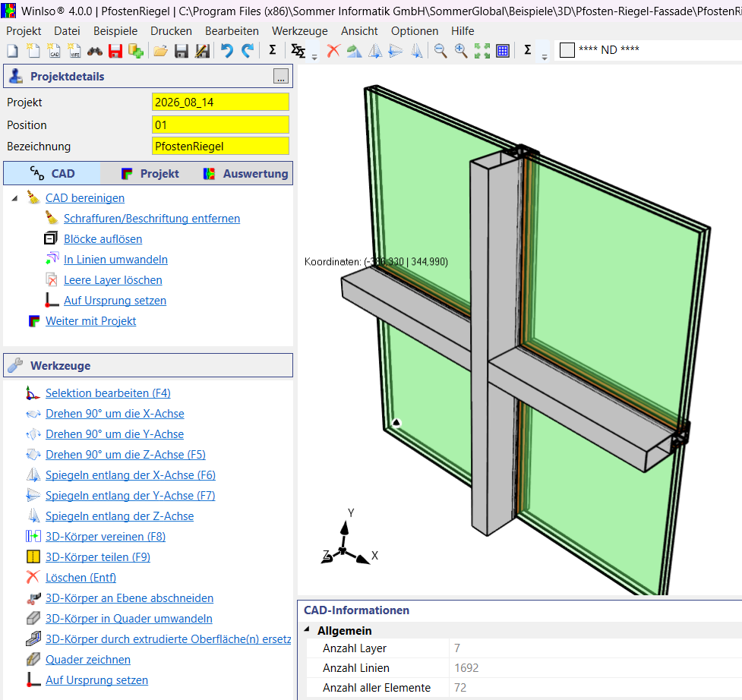Click Löschen (Entf) link
The width and height of the screenshot is (742, 700).
pyautogui.click(x=81, y=578)
